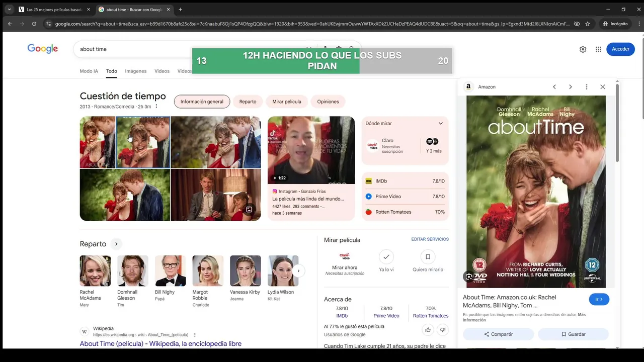
Task: Close the Amazon image panel
Action: coord(603,87)
